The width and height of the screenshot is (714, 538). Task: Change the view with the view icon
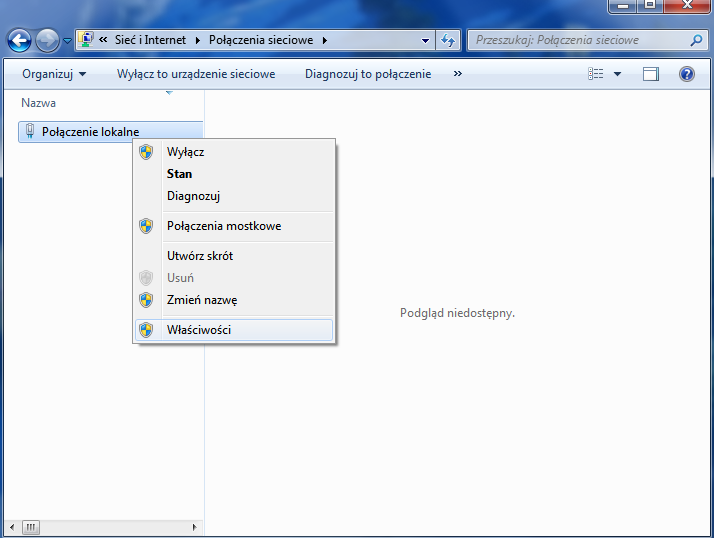coord(596,74)
